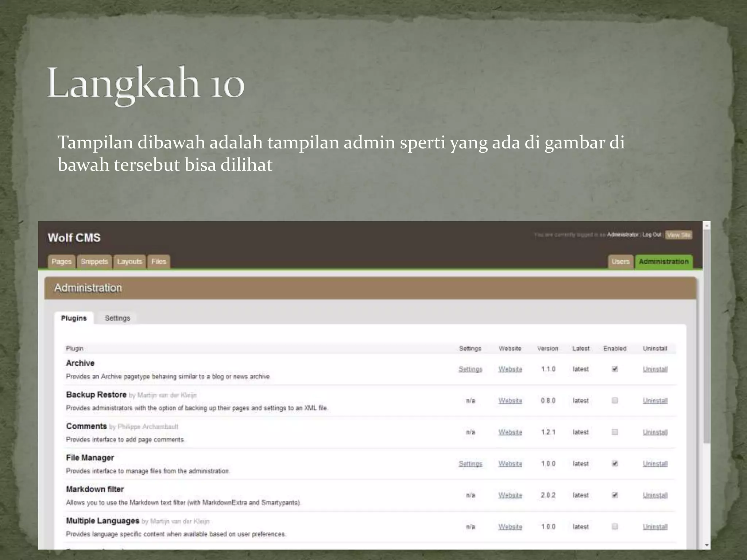Visit the Comments plugin Website link
747x560 pixels.
point(510,432)
